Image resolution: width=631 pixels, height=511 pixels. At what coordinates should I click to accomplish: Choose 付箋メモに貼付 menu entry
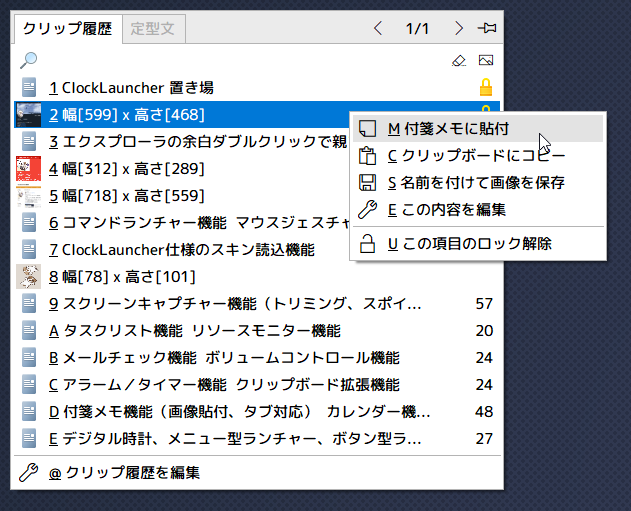coord(478,129)
